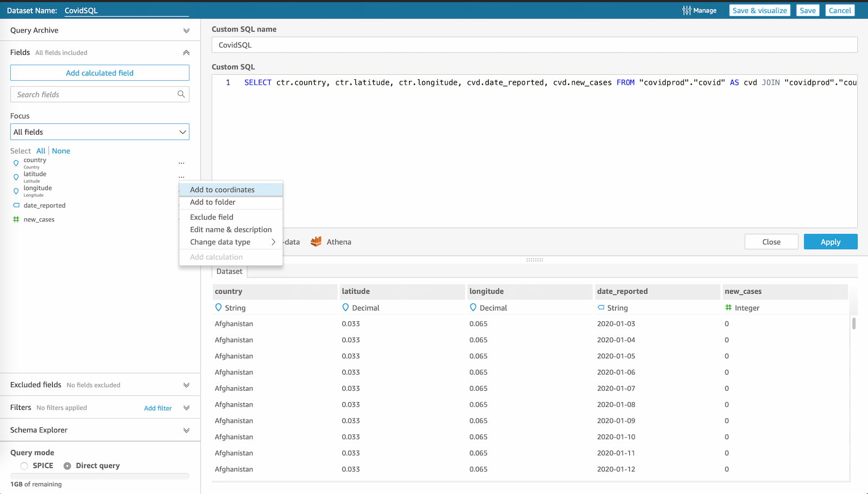
Task: Click the calendar icon next to date_reported
Action: click(15, 205)
